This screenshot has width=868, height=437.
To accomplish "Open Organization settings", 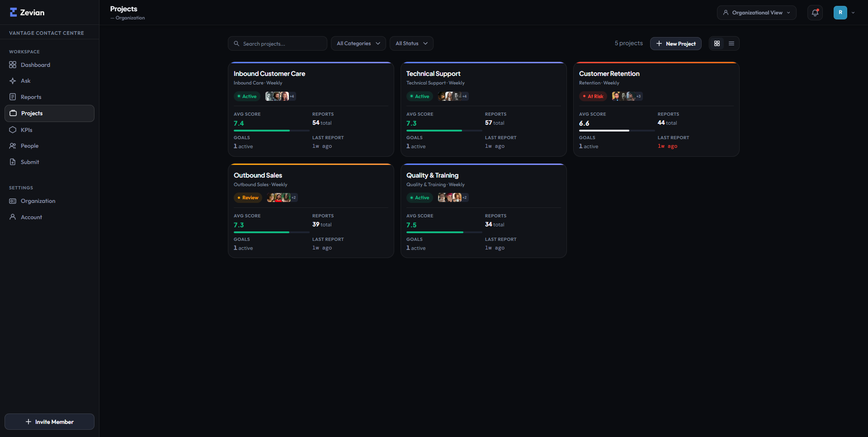I will click(x=49, y=201).
